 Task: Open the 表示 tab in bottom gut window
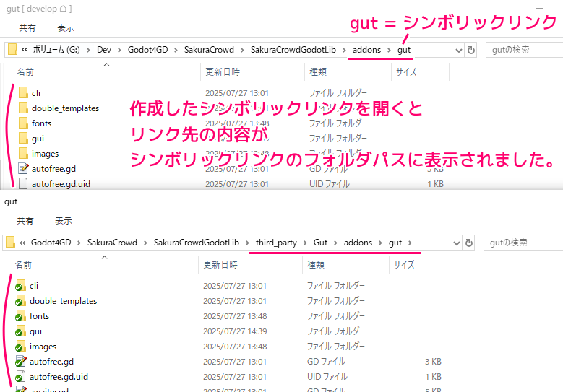[63, 221]
